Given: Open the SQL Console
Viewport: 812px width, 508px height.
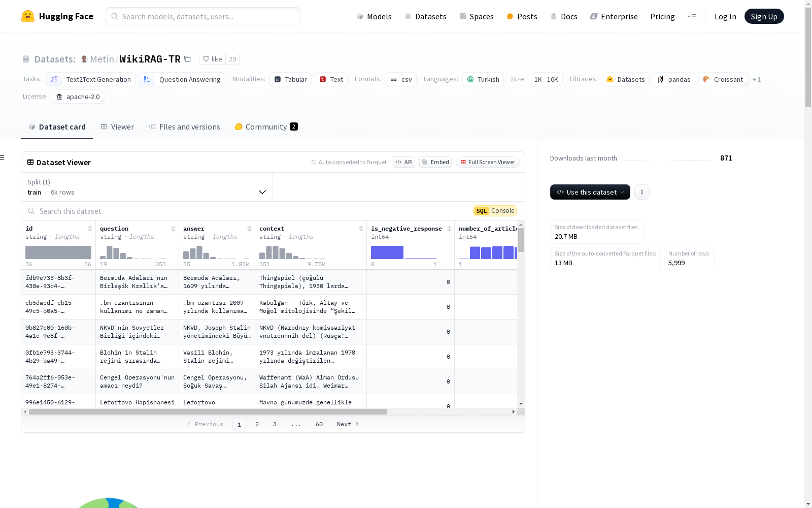Looking at the screenshot, I should 495,211.
